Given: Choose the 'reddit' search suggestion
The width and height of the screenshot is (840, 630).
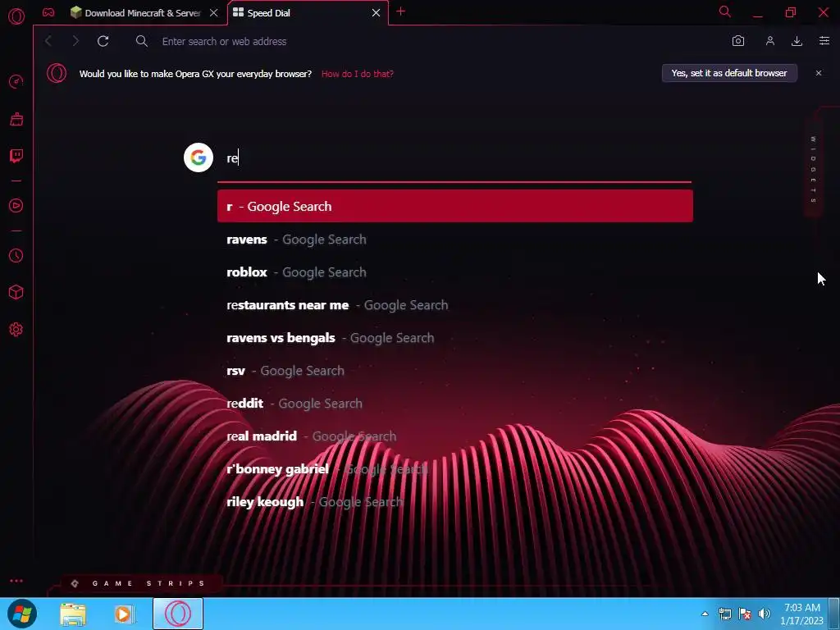Looking at the screenshot, I should pyautogui.click(x=454, y=404).
